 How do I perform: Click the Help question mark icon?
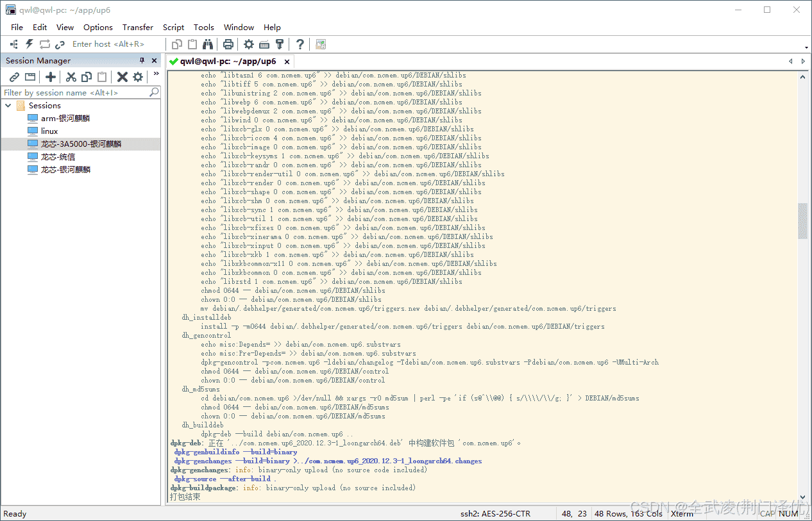click(x=300, y=44)
